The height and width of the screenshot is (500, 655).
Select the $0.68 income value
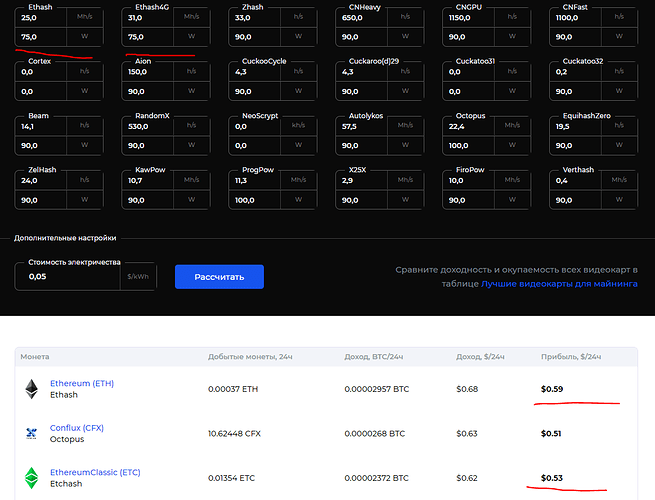pyautogui.click(x=467, y=389)
